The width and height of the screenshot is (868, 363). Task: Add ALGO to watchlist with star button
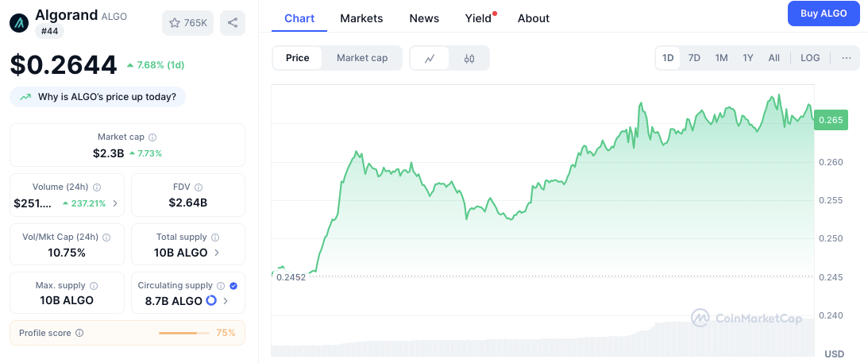(187, 23)
